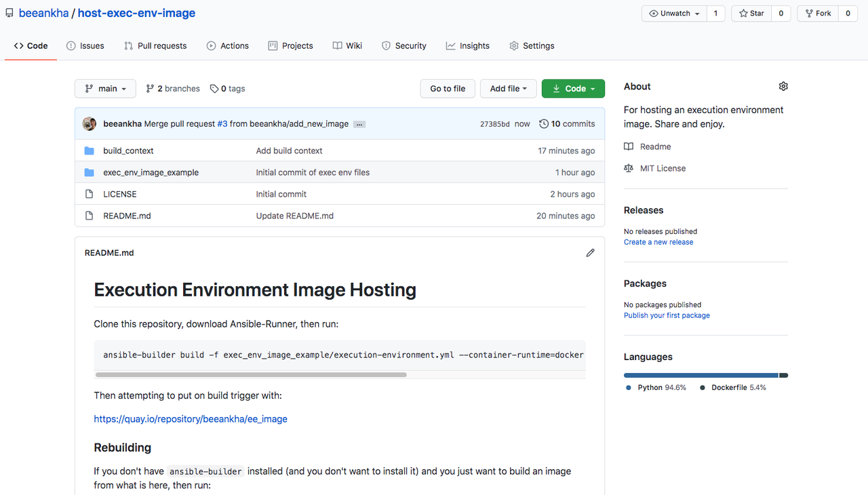Open the About section settings gear

tap(783, 86)
